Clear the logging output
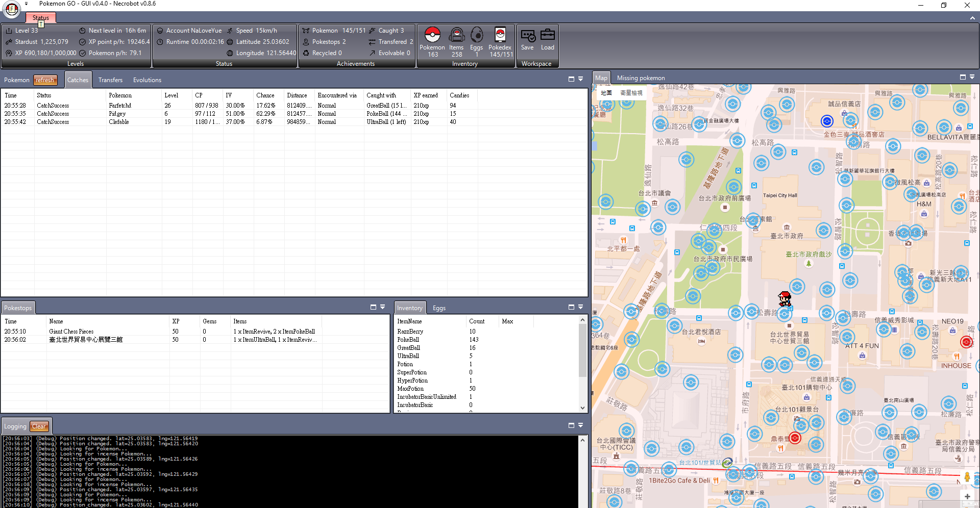This screenshot has width=980, height=508. click(x=39, y=426)
